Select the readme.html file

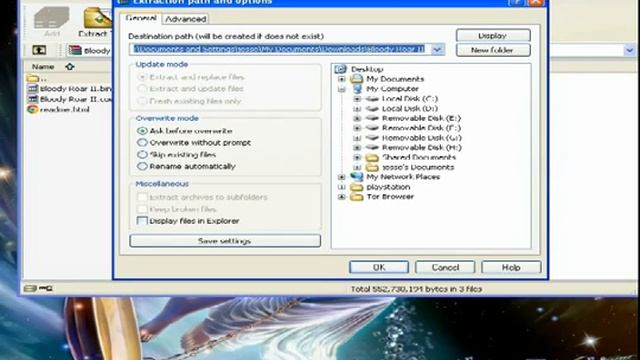coord(58,109)
